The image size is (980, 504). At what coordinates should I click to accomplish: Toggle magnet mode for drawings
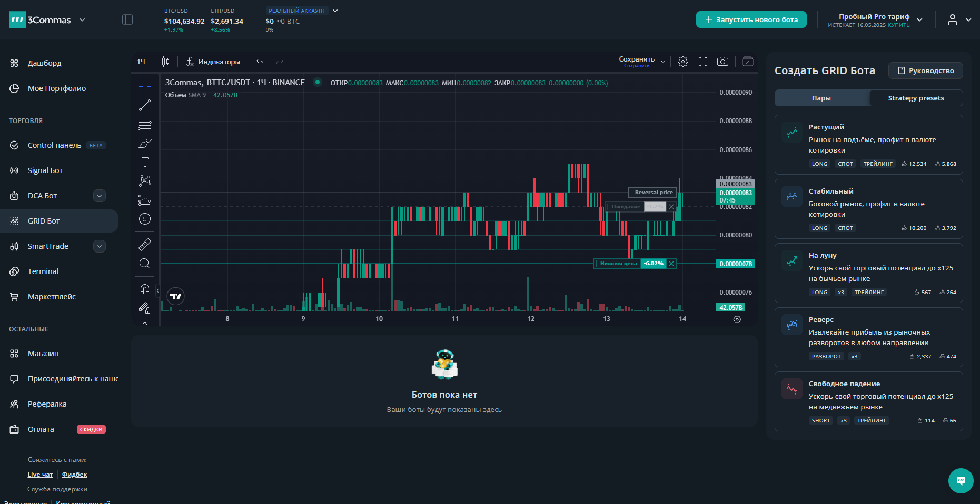pos(145,289)
